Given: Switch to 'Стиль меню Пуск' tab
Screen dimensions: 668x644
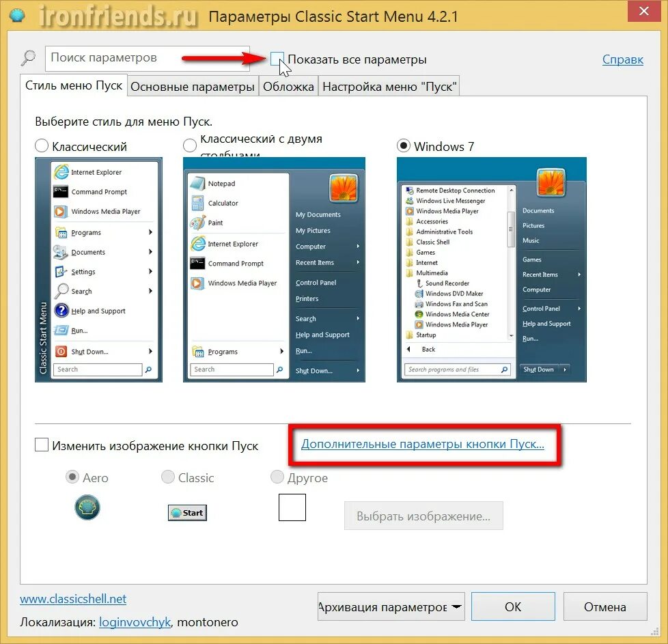Looking at the screenshot, I should tap(74, 85).
